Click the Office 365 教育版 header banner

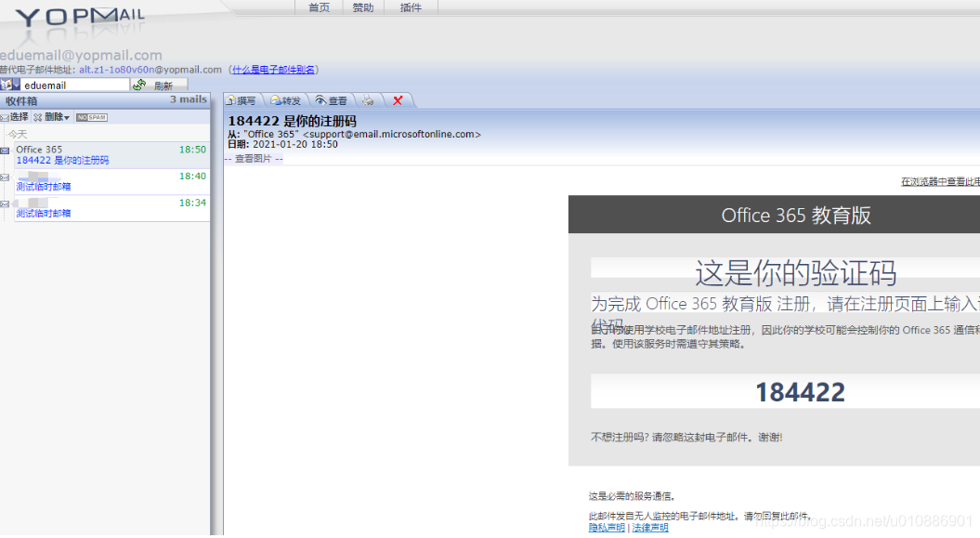774,215
